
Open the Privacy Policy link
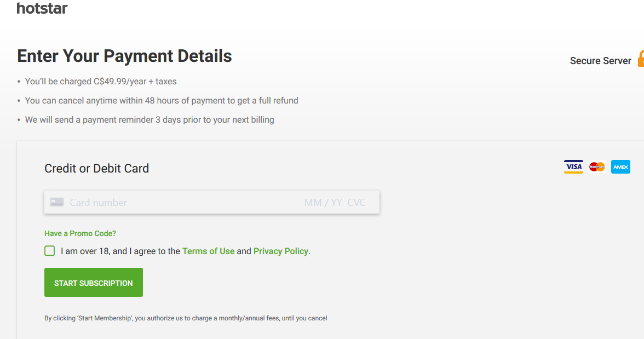coord(280,251)
